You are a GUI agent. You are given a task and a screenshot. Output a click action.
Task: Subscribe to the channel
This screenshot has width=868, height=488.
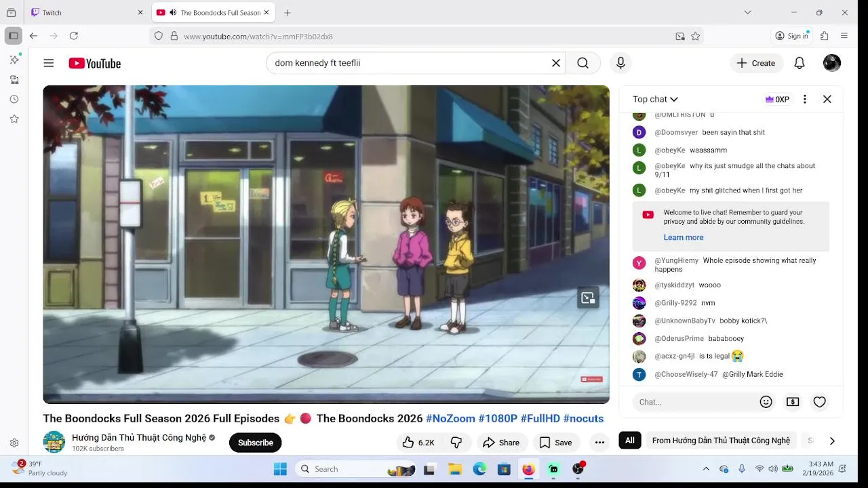[255, 443]
